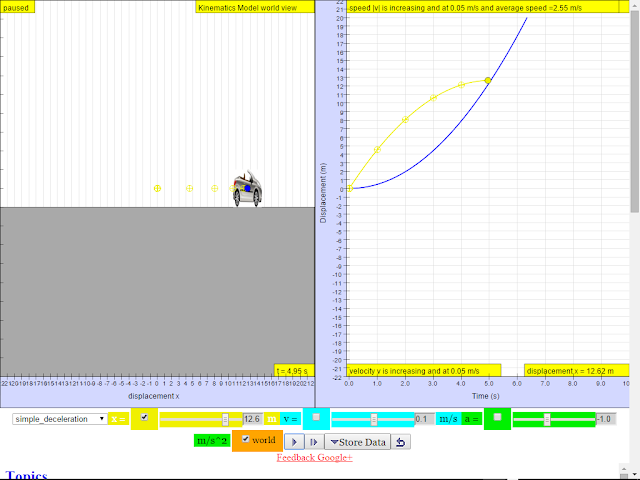Enable the v velocity checkbox

pyautogui.click(x=316, y=417)
